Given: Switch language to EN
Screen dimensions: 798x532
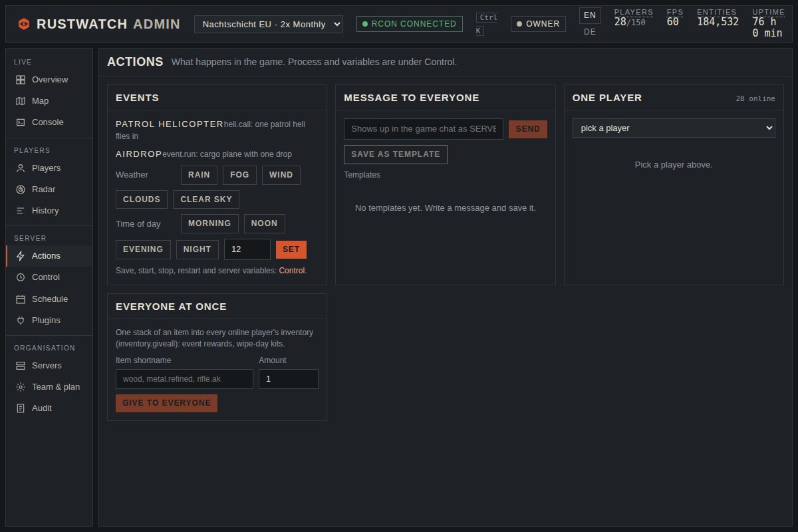Looking at the screenshot, I should [590, 15].
